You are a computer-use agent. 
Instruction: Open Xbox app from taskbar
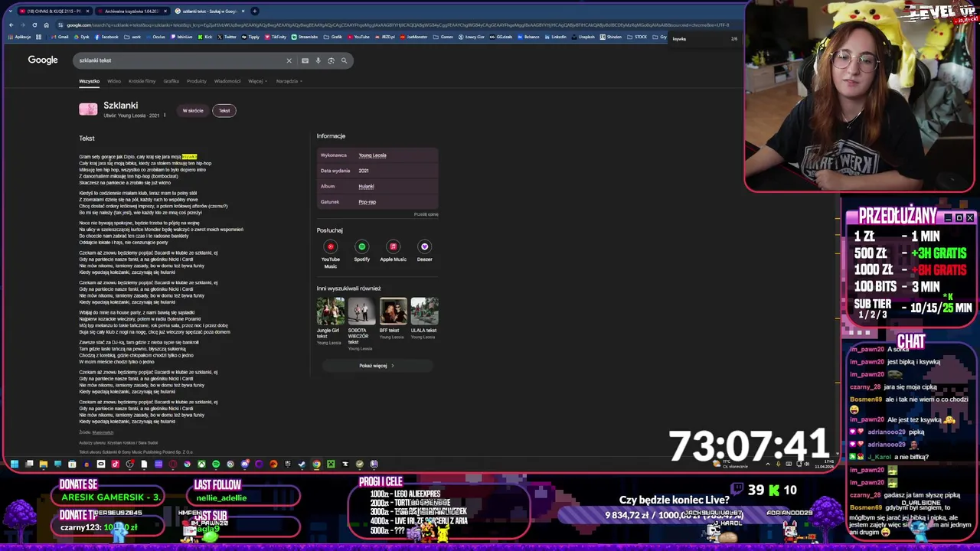point(201,464)
